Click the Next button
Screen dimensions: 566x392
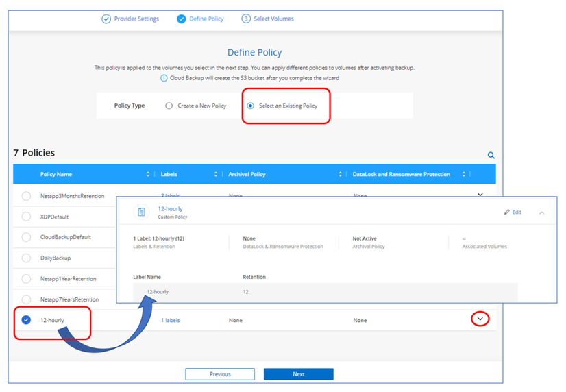[x=298, y=374]
